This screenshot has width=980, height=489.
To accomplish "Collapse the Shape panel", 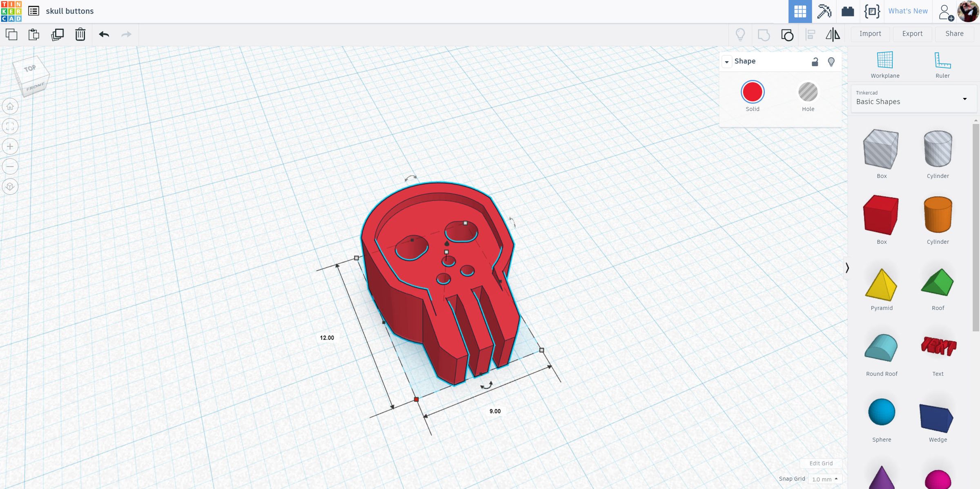I will pyautogui.click(x=727, y=62).
